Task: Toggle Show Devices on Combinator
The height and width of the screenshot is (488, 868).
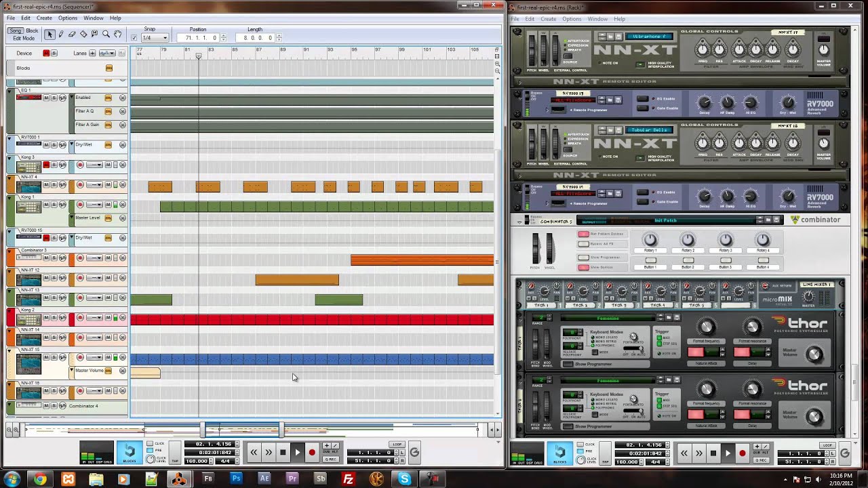Action: (x=583, y=267)
